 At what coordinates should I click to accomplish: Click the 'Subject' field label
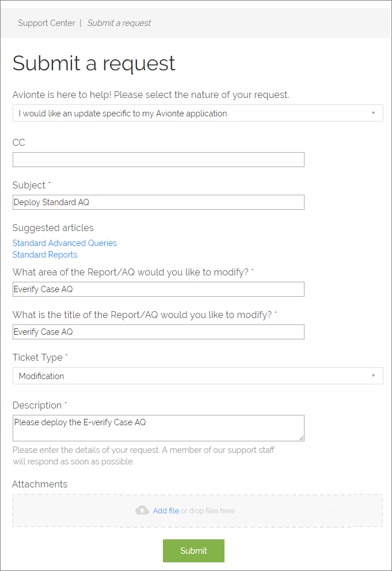(x=29, y=185)
